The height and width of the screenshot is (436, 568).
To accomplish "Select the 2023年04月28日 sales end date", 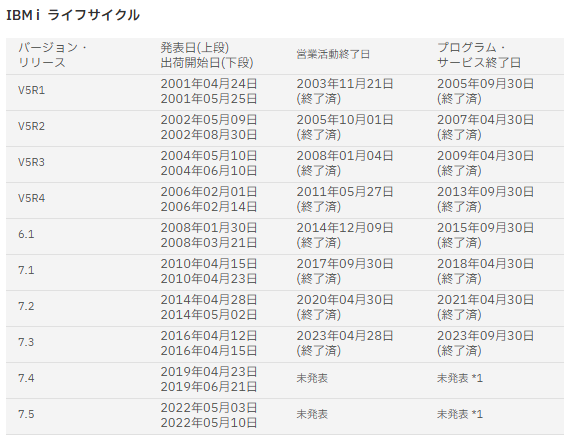I will pyautogui.click(x=345, y=336).
